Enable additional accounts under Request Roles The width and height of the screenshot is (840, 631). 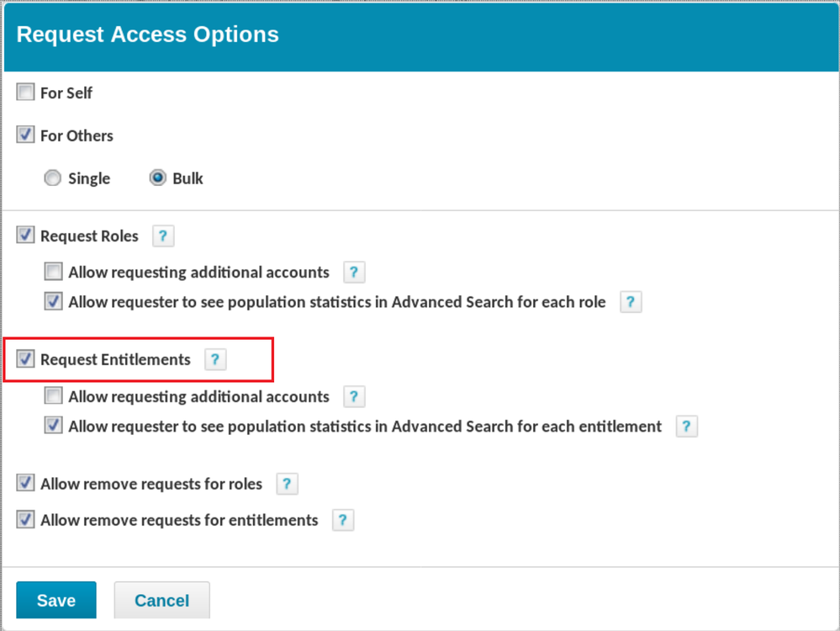point(54,272)
